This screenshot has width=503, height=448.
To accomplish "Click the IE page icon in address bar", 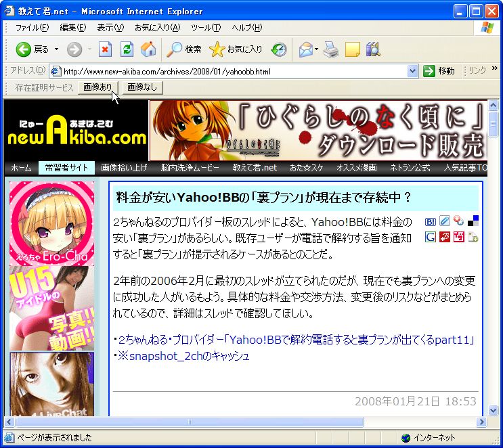I will tap(56, 71).
